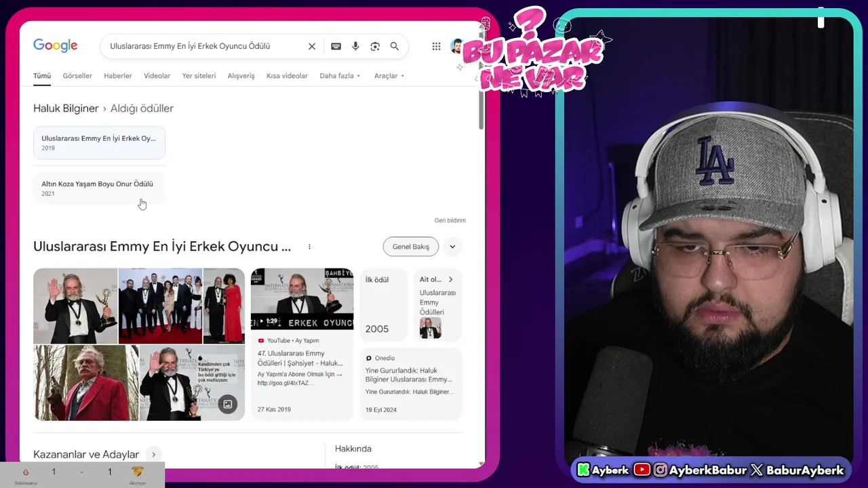The height and width of the screenshot is (488, 868).
Task: Click the 27 Kas 2019 date text
Action: click(274, 409)
